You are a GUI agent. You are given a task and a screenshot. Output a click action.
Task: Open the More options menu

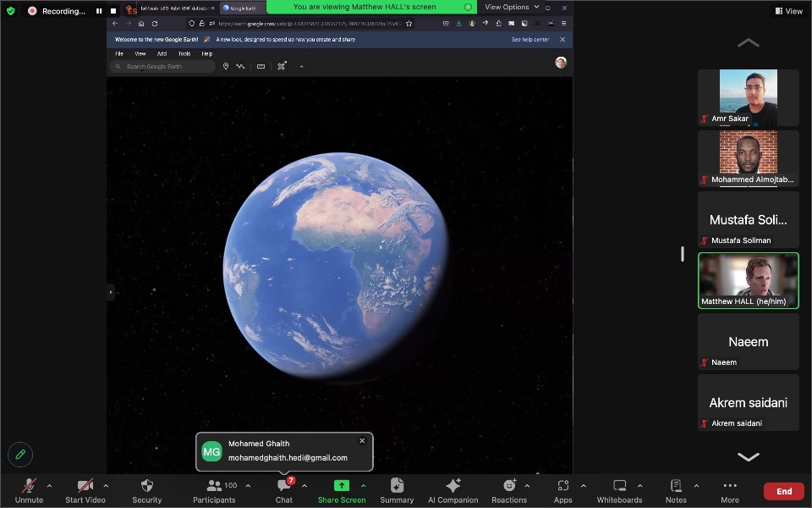(x=730, y=491)
